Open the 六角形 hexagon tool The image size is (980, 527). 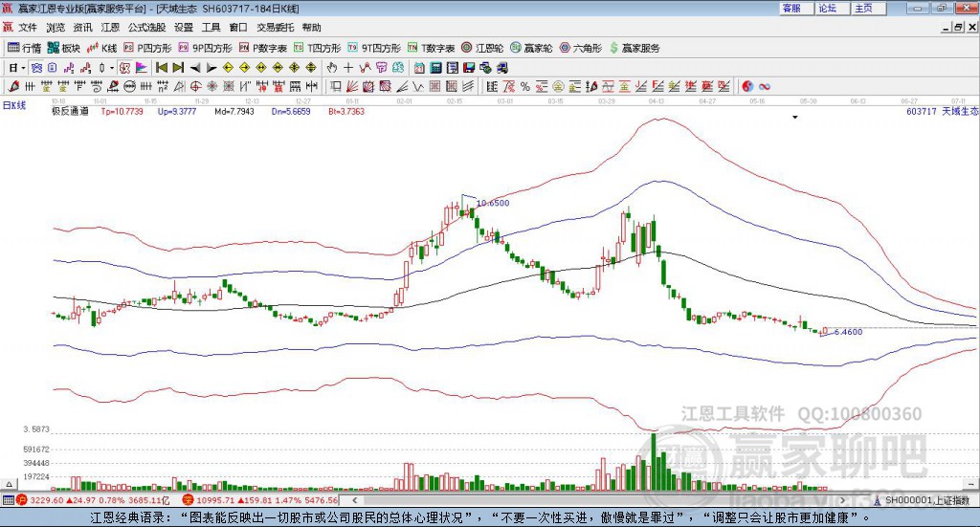coord(581,48)
